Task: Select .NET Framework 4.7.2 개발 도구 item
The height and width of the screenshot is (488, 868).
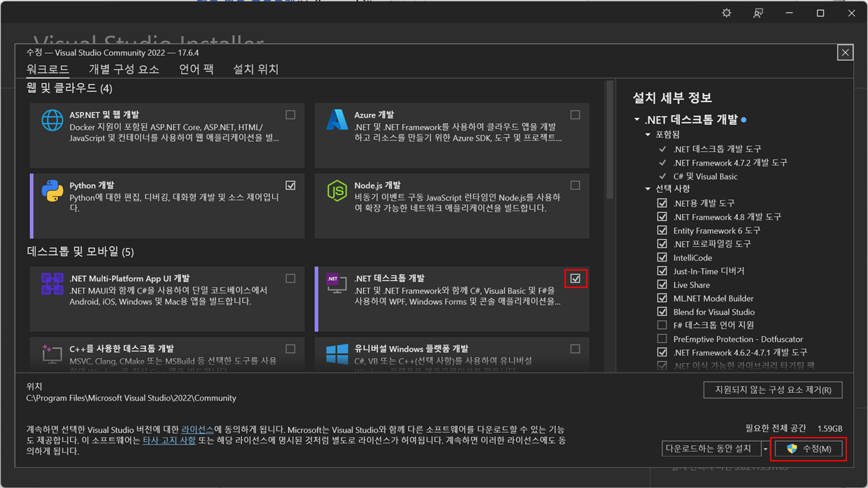Action: pos(730,162)
